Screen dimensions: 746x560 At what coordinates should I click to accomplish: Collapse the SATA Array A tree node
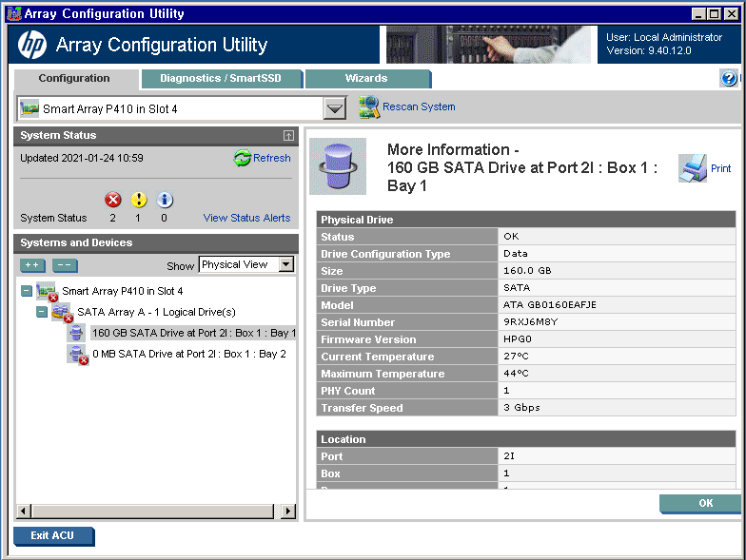click(x=42, y=312)
